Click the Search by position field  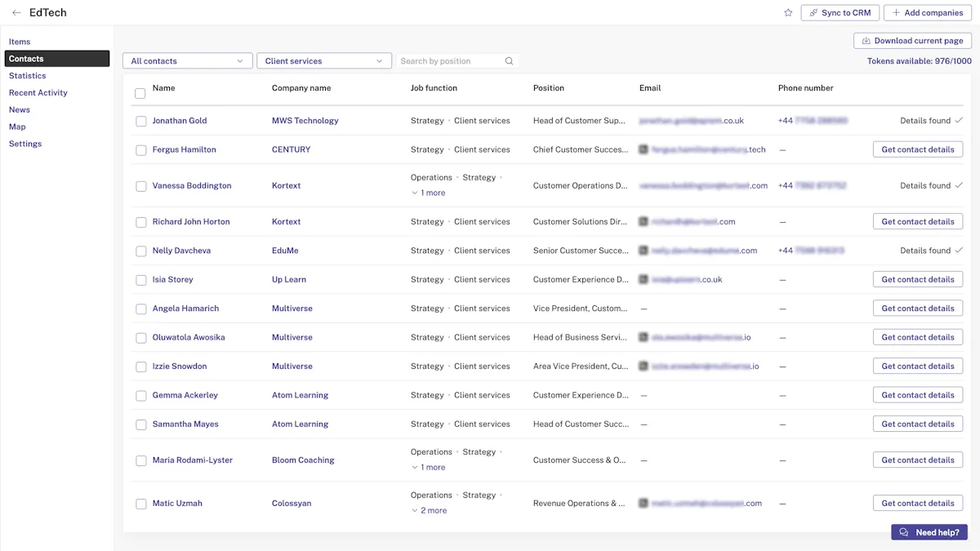(x=457, y=61)
